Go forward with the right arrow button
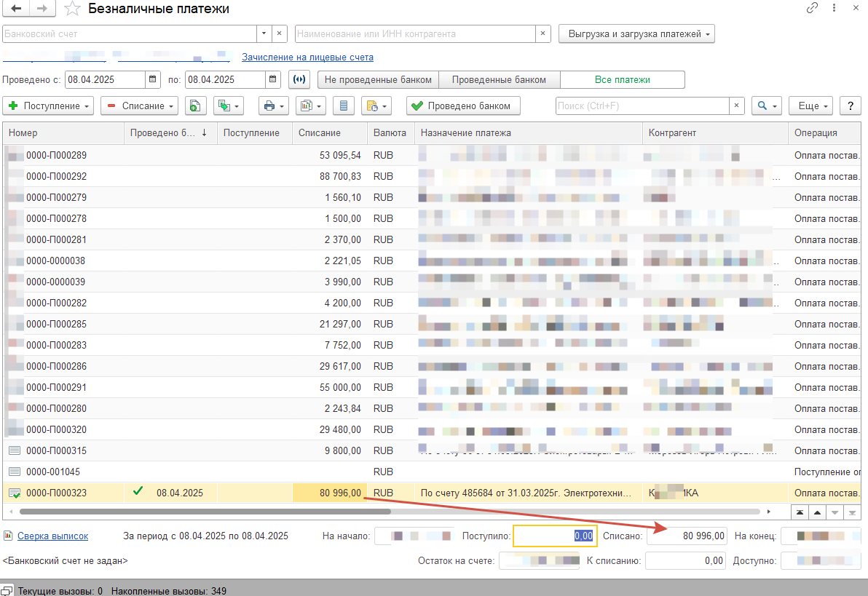Screen dimensions: 868x596 point(42,8)
